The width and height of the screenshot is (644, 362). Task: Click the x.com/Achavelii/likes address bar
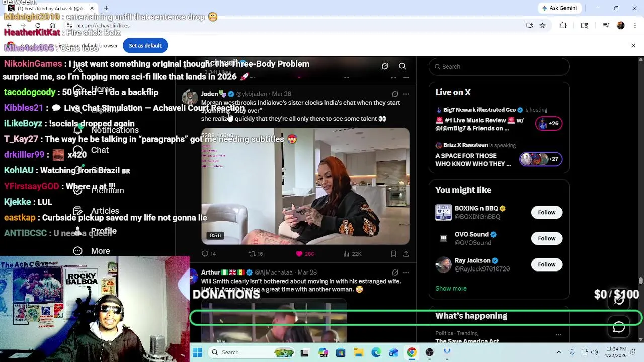(x=297, y=25)
